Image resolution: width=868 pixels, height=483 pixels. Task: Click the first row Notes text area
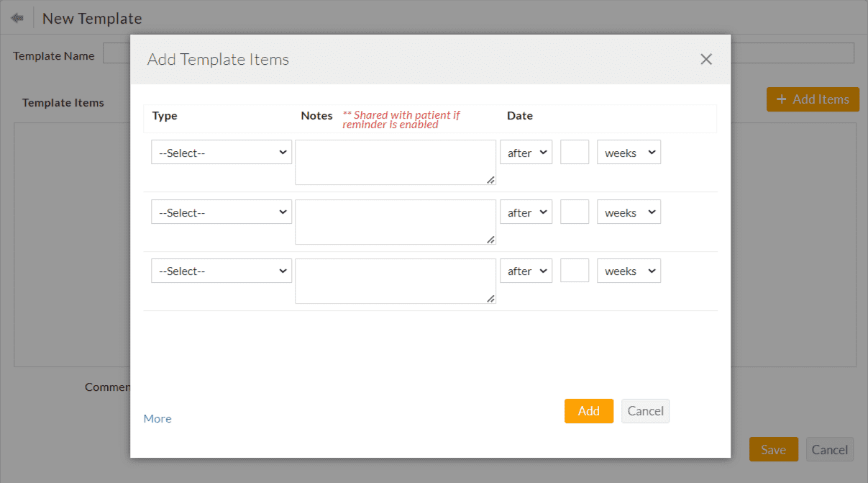(395, 162)
